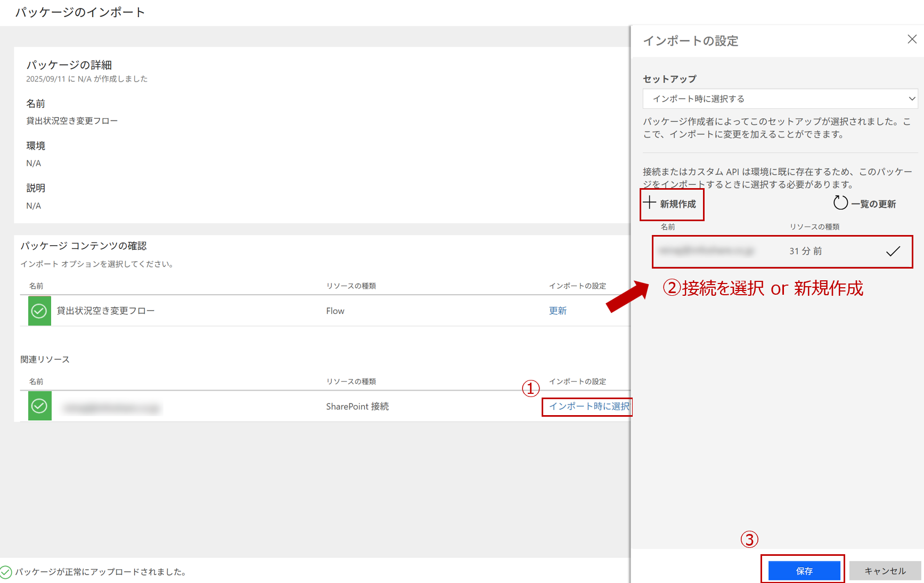Click green check icon beside 貸出状況空き変更フロー
Viewport: 924px width, 583px height.
[39, 311]
